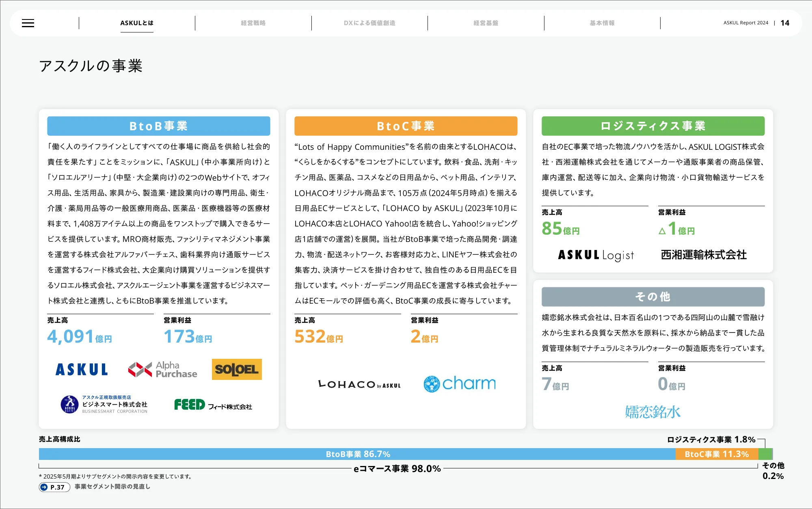Click the BtoC 売上高 label

pos(305,320)
